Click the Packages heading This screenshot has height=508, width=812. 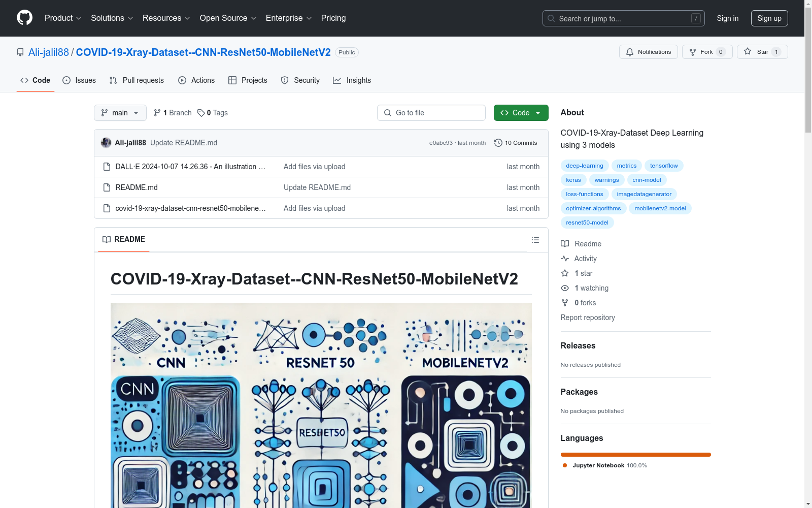(x=579, y=392)
